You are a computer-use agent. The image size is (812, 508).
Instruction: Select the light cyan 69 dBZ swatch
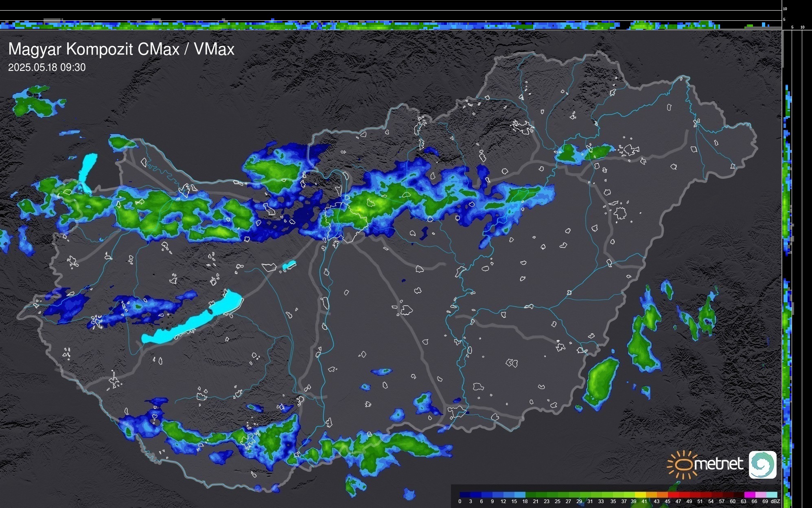(x=771, y=495)
